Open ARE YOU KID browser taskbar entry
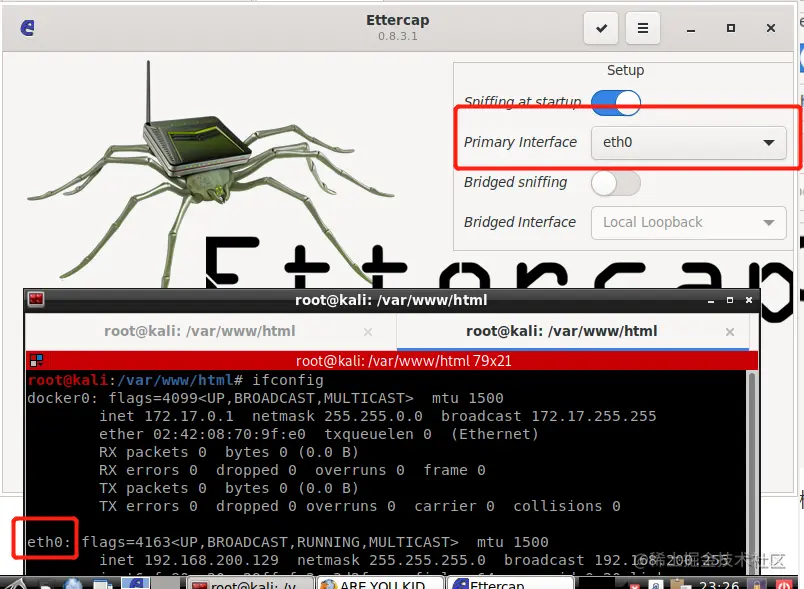The image size is (804, 589). click(380, 584)
